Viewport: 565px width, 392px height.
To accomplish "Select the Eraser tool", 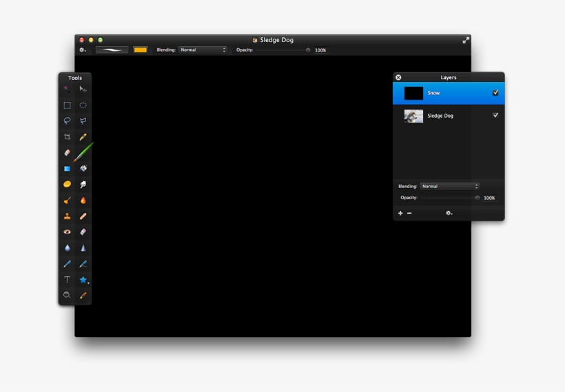I will pyautogui.click(x=67, y=152).
